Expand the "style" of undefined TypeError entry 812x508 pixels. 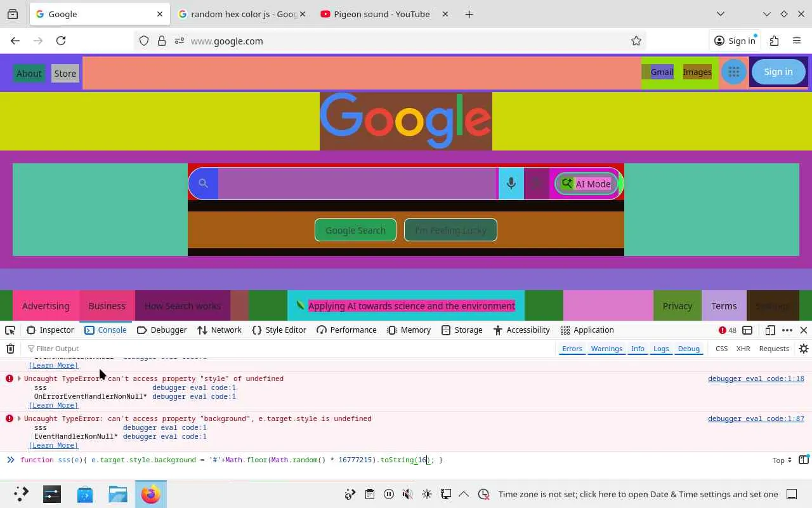(19, 378)
